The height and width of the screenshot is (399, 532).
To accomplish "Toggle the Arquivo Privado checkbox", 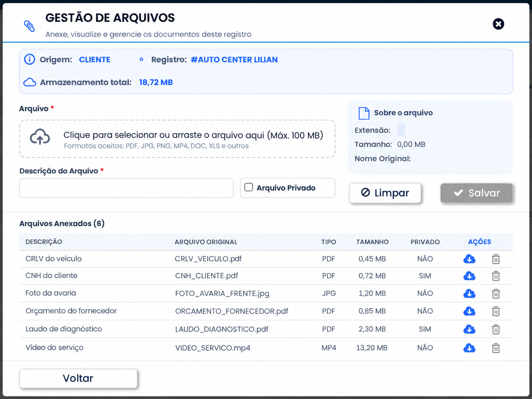I will 249,187.
